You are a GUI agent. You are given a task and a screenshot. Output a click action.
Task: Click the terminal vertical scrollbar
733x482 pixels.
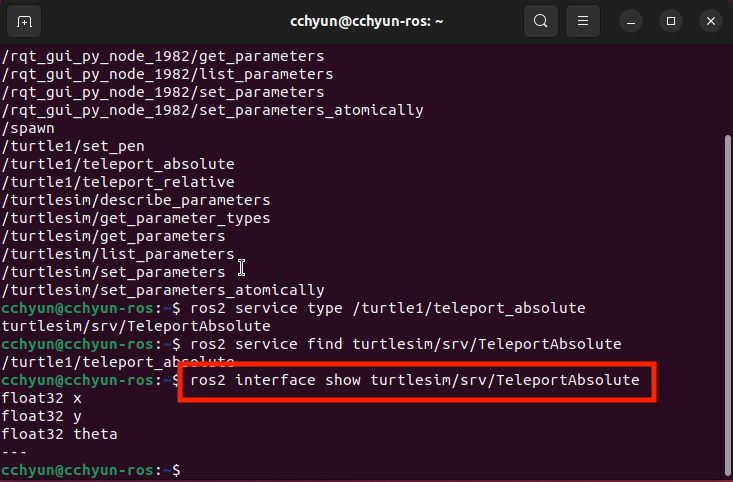point(727,306)
